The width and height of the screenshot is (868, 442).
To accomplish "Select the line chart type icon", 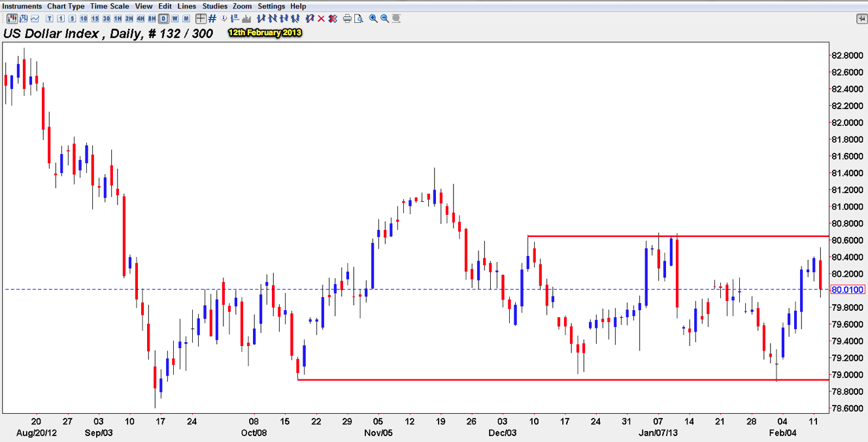I will click(35, 18).
